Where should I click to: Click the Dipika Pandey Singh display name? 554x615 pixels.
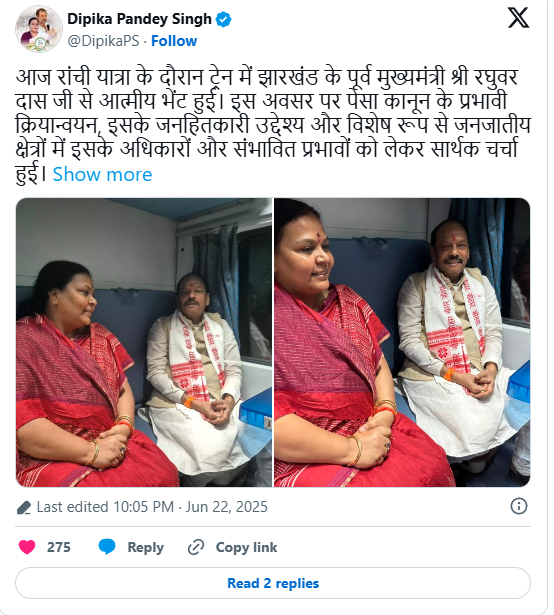tap(139, 19)
